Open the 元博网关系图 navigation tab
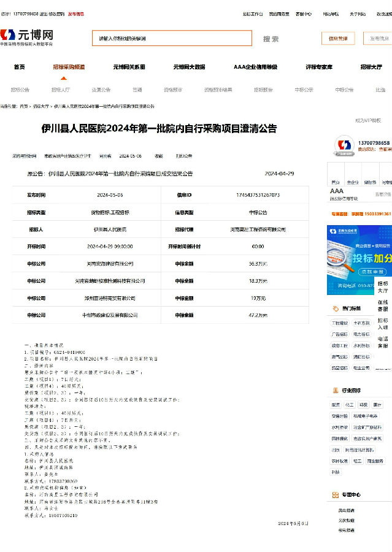The height and width of the screenshot is (552, 392). [x=129, y=67]
